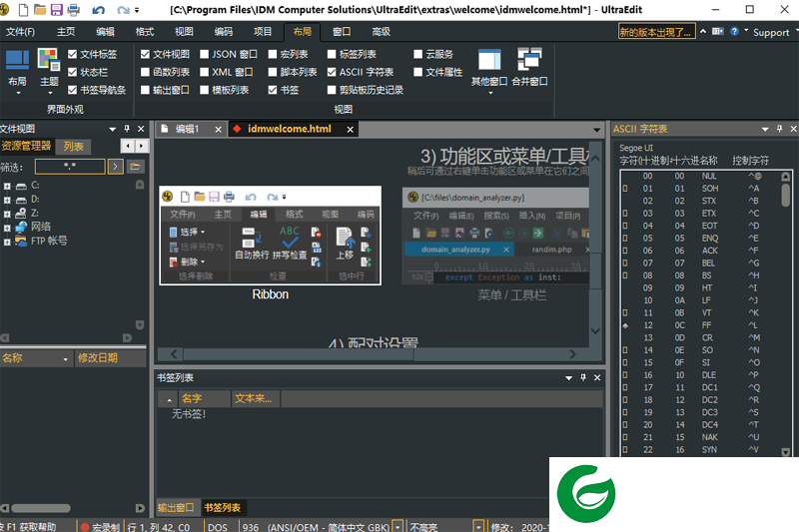The width and height of the screenshot is (799, 532).
Task: Open file using the folder icon
Action: click(x=40, y=10)
